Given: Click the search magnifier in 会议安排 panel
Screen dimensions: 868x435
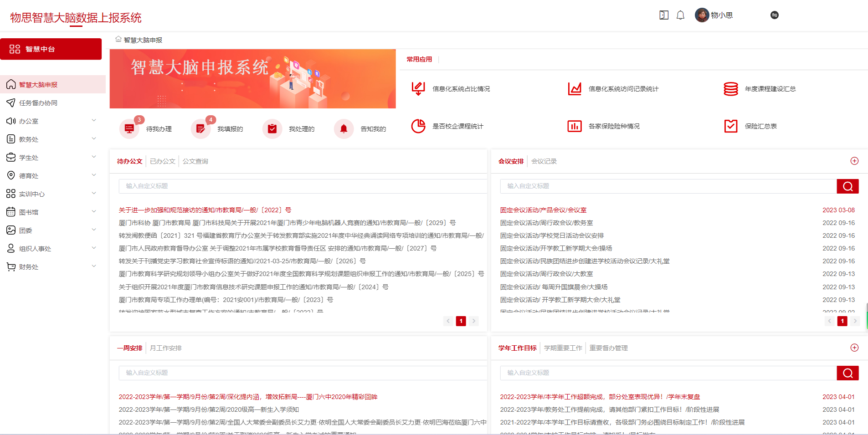Looking at the screenshot, I should pos(847,186).
